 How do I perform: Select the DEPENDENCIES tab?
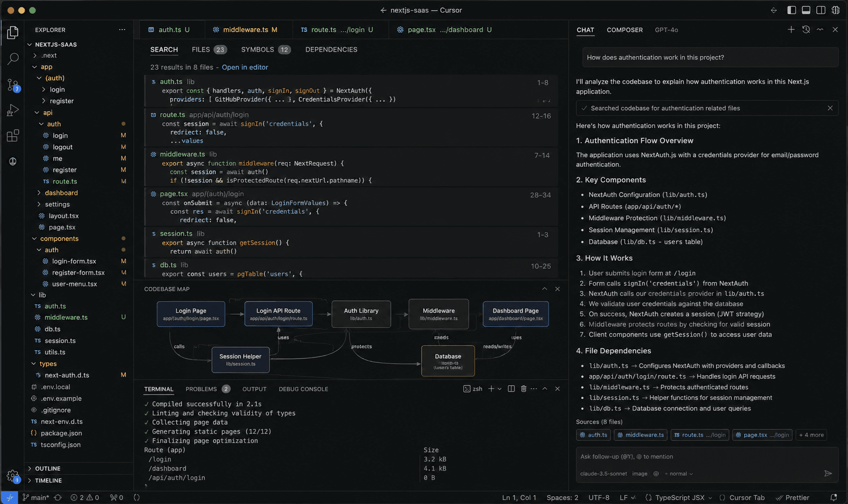(x=331, y=50)
